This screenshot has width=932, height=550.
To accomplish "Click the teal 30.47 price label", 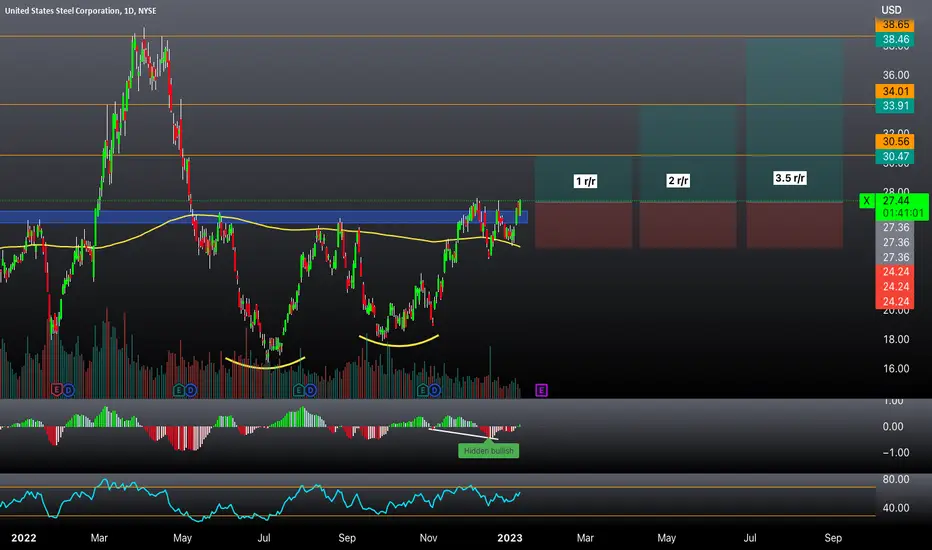I will pyautogui.click(x=895, y=156).
